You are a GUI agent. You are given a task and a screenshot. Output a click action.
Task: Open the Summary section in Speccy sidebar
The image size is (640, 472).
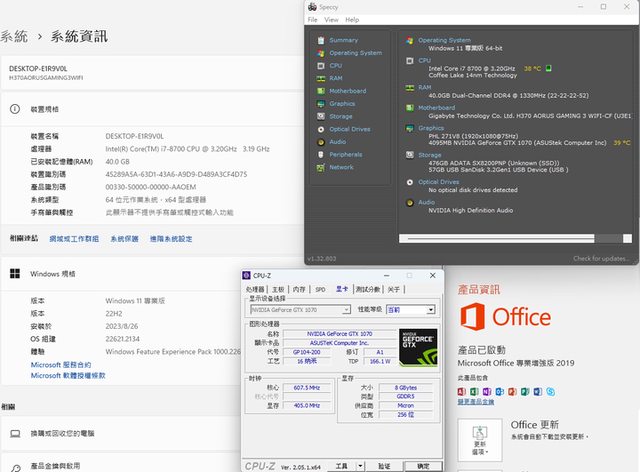(x=343, y=41)
